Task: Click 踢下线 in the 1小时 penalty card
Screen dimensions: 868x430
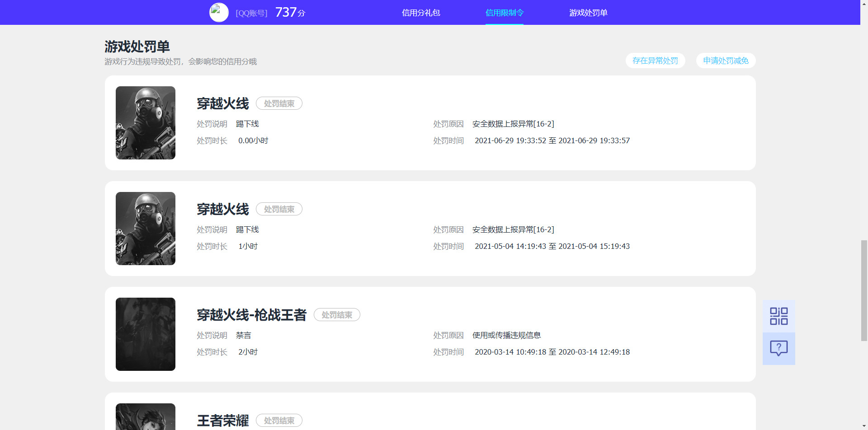Action: [x=247, y=229]
